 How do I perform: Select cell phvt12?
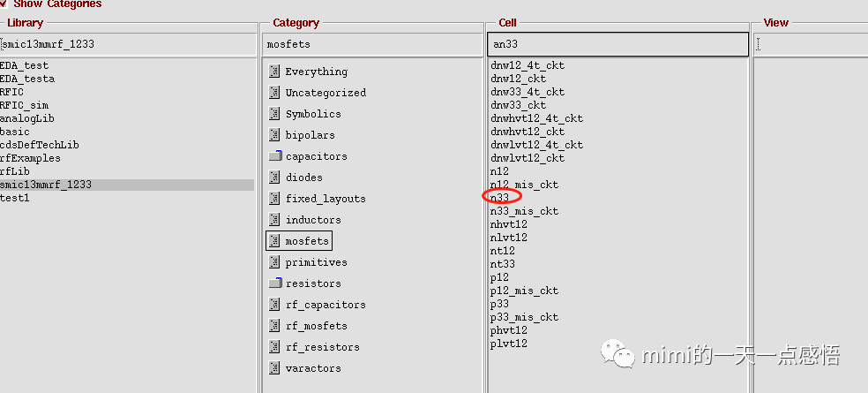(509, 330)
